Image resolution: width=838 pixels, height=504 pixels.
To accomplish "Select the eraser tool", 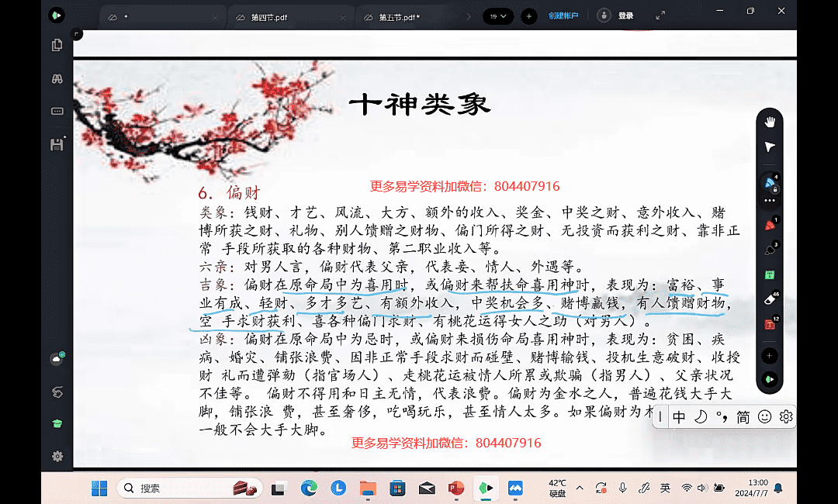I will click(x=770, y=299).
